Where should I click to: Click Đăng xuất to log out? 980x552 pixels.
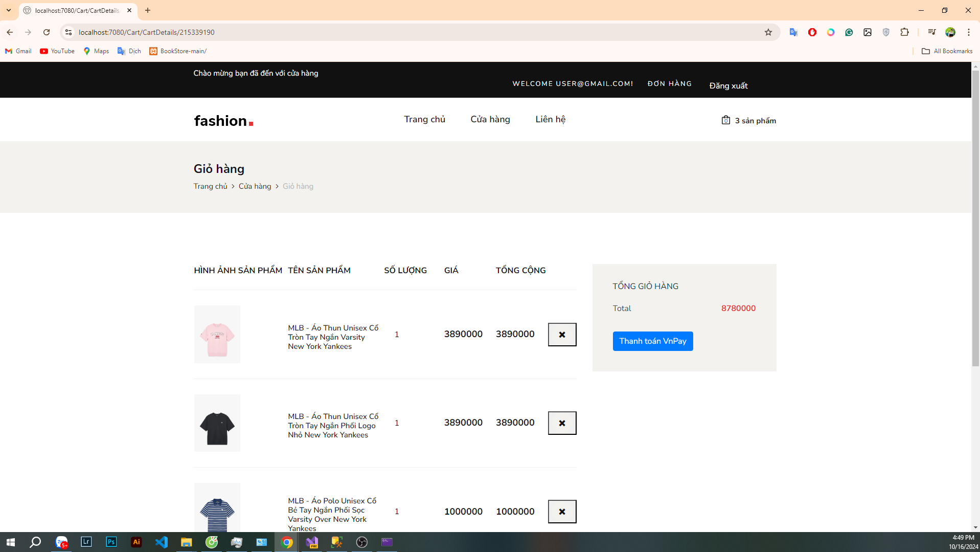[x=728, y=86]
